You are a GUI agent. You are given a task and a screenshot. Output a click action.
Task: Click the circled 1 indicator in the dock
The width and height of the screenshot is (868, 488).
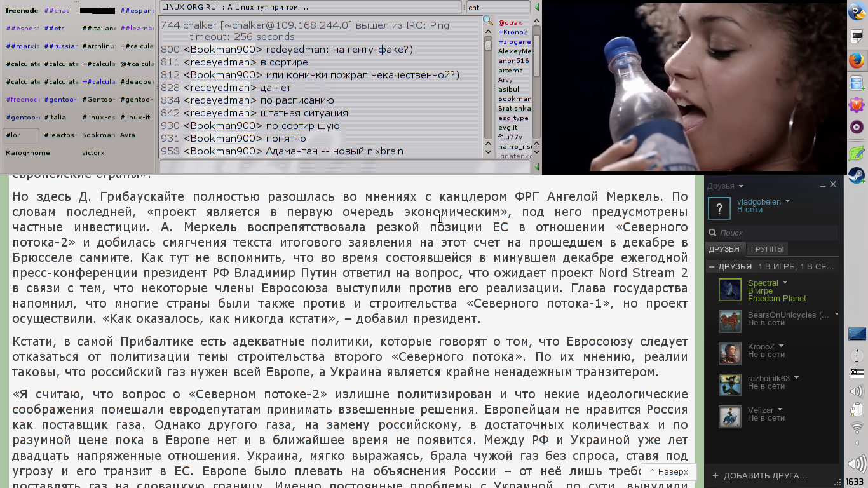(x=857, y=355)
